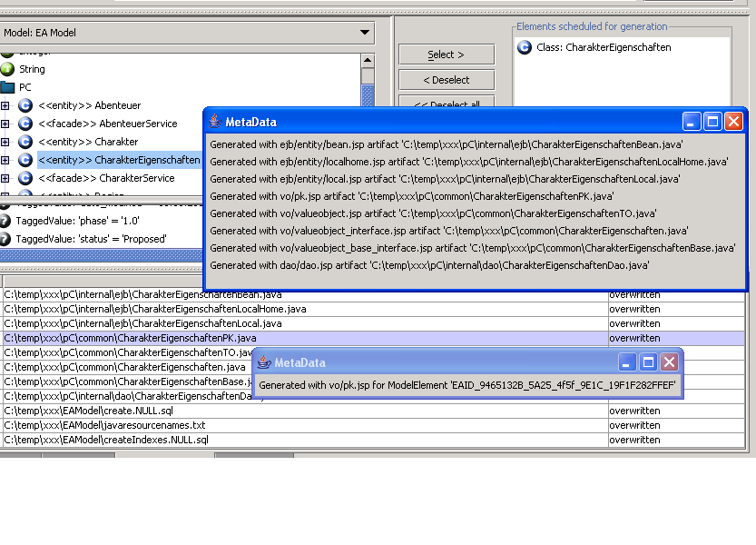The image size is (756, 545).
Task: Click TaggedValue 'status' = 'Proposed' row
Action: pos(91,239)
